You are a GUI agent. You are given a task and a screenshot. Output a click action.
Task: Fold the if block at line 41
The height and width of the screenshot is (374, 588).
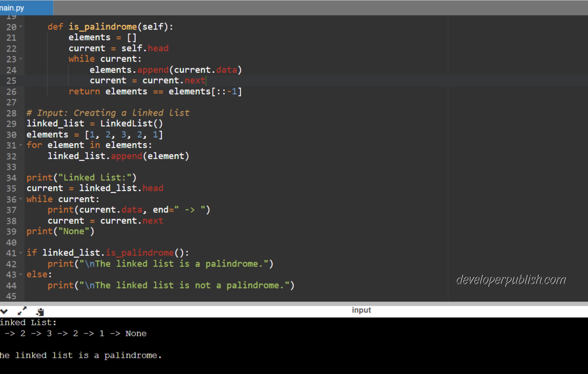[x=21, y=253]
